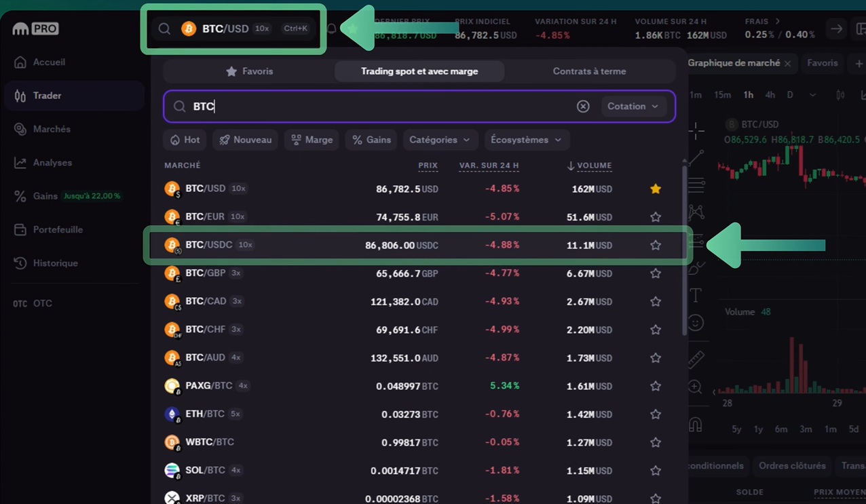Switch to the Favoris tab

tap(249, 71)
